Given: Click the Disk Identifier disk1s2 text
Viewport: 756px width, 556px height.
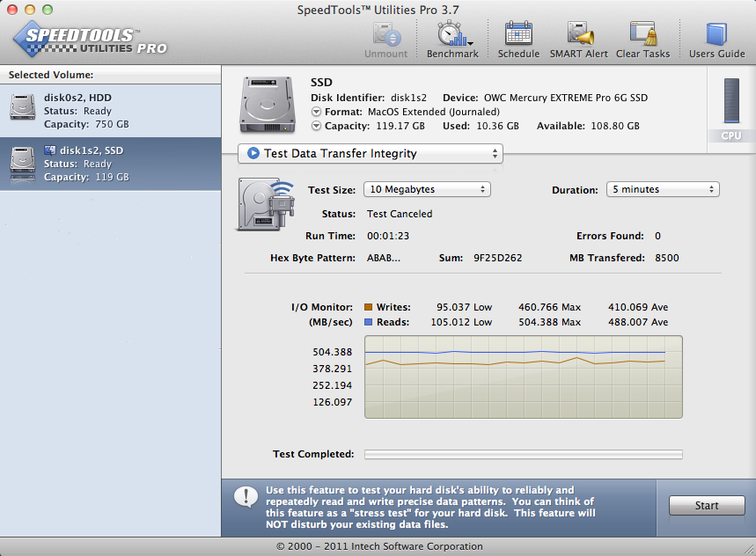Looking at the screenshot, I should [408, 98].
